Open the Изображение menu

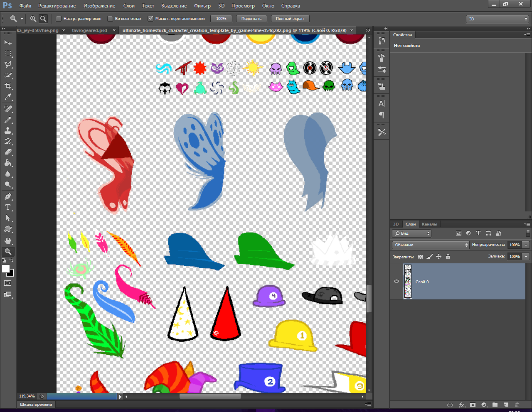(99, 6)
